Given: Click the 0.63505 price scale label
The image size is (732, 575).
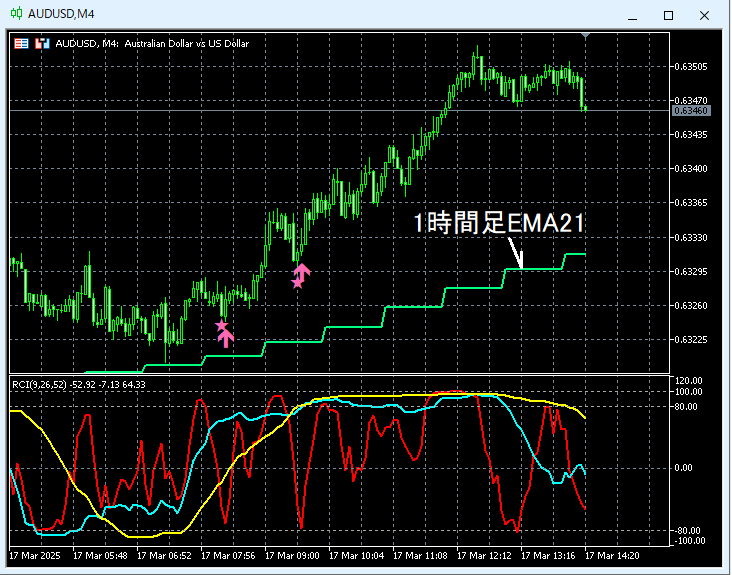Looking at the screenshot, I should [691, 67].
